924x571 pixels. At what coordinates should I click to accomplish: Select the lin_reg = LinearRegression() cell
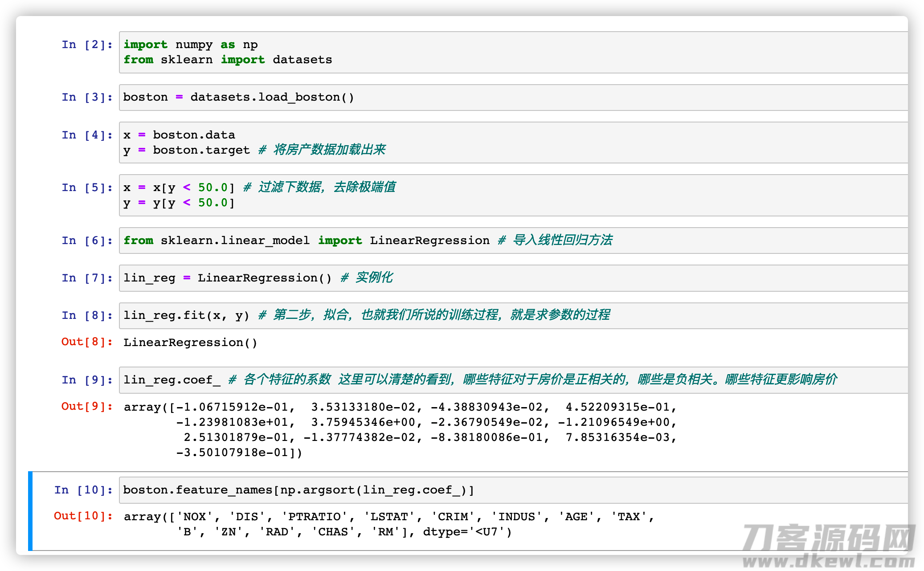[x=513, y=278]
